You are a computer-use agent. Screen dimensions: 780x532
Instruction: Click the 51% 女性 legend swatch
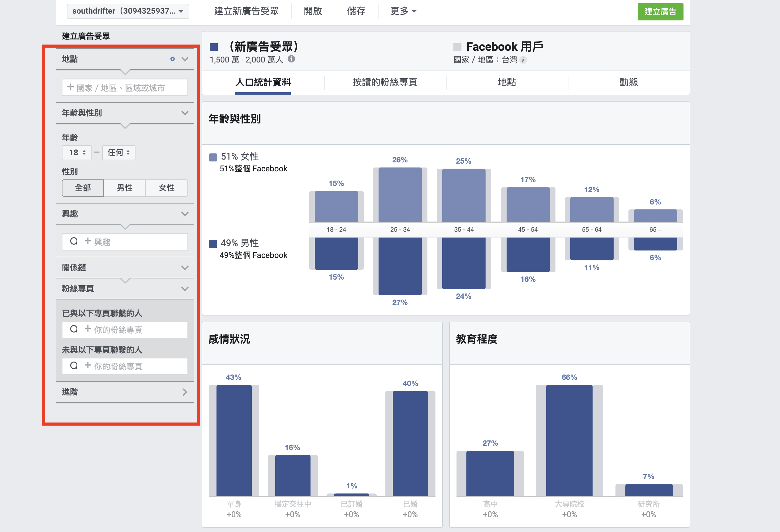click(213, 157)
